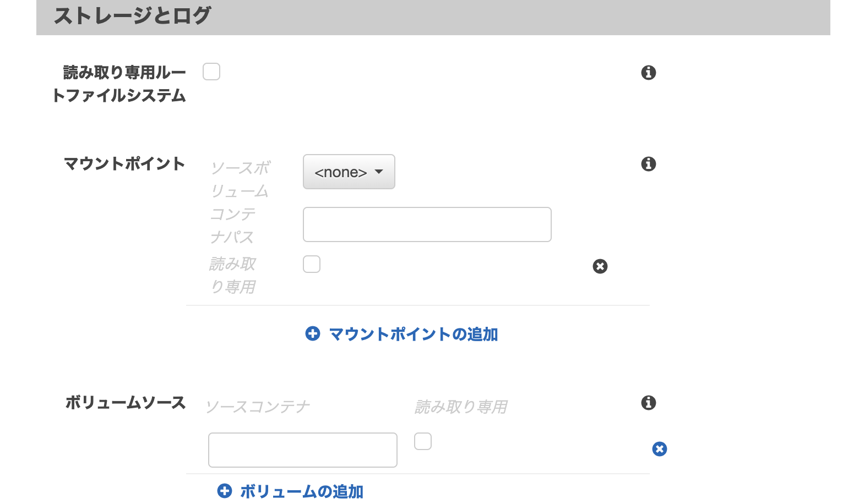
Task: Click the ボリュームソース field label
Action: [x=126, y=403]
